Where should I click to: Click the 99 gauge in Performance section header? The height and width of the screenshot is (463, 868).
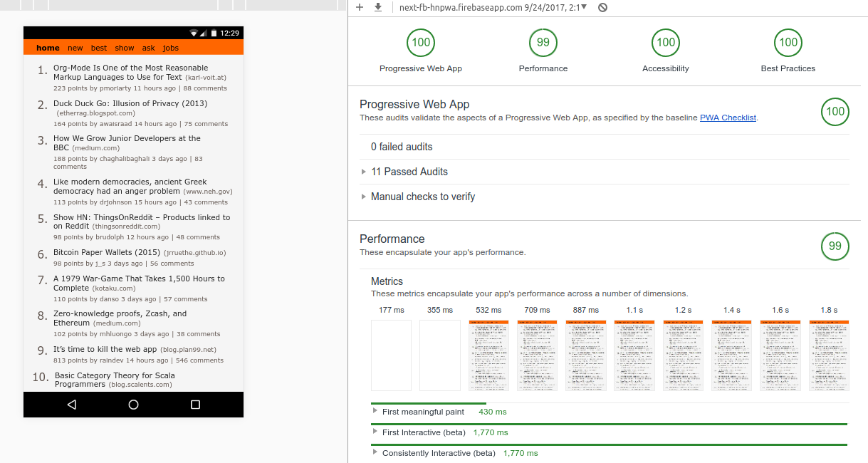pyautogui.click(x=835, y=246)
